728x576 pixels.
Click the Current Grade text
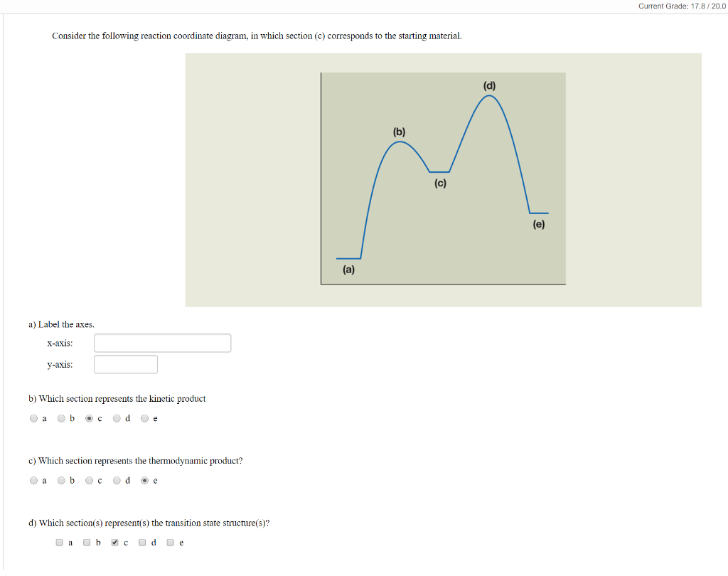[x=682, y=6]
